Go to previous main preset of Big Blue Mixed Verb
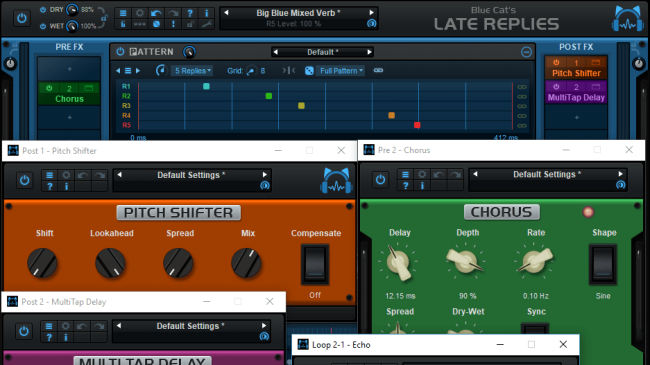 pos(226,13)
